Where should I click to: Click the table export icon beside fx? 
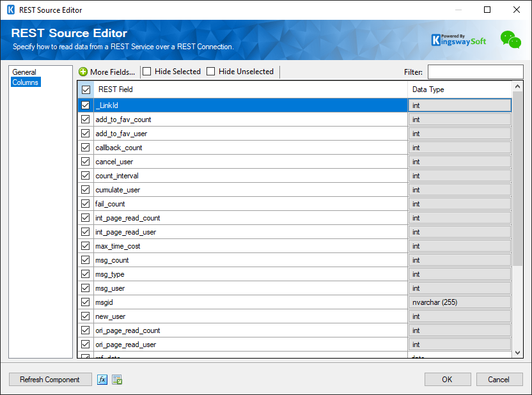point(117,380)
